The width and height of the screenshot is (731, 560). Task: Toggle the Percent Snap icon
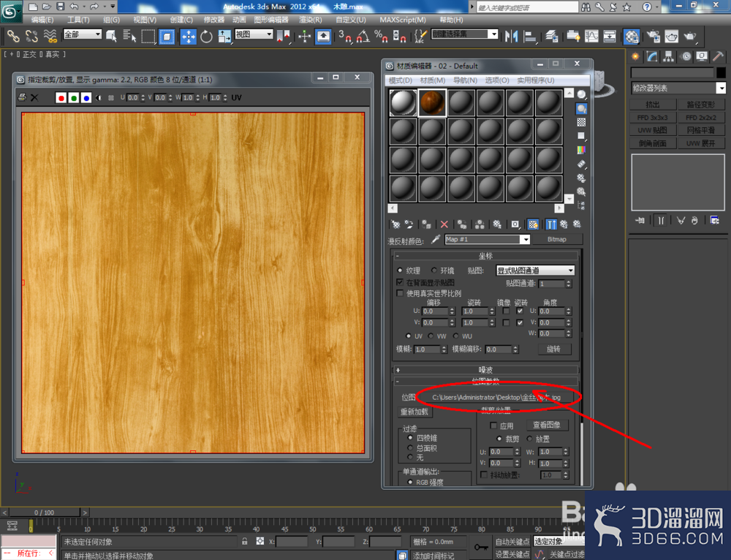click(381, 36)
